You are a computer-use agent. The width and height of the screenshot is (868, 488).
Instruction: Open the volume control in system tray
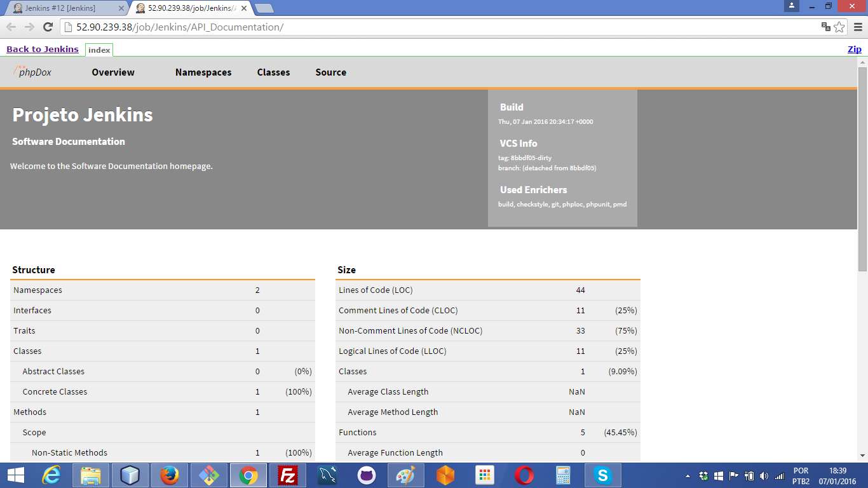click(763, 475)
